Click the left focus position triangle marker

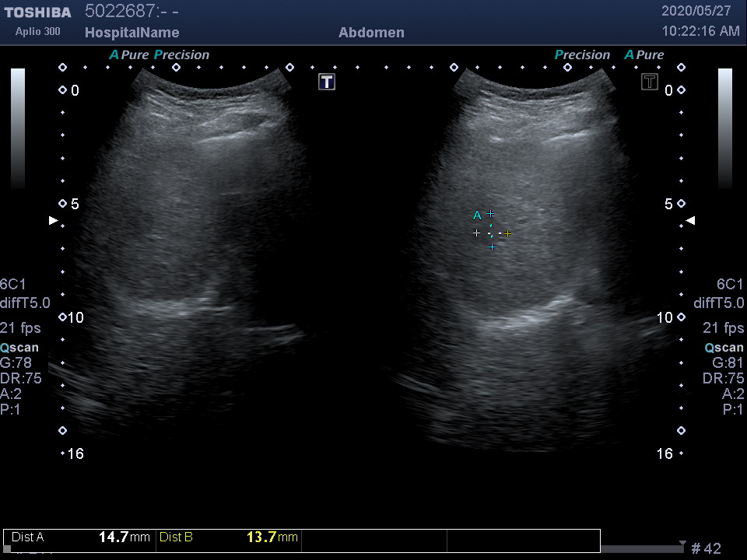point(53,221)
